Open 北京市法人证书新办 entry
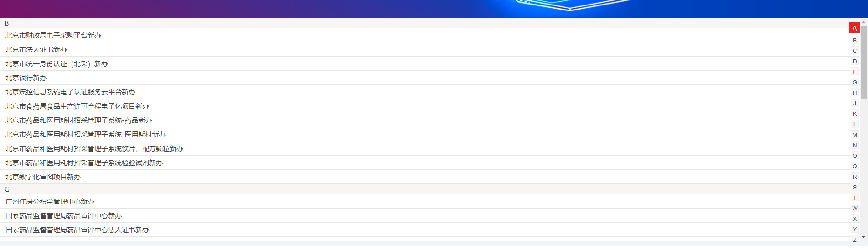 36,50
